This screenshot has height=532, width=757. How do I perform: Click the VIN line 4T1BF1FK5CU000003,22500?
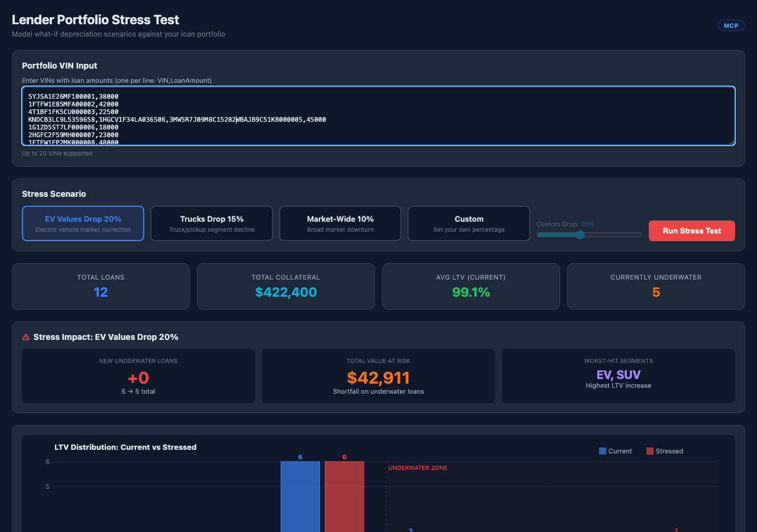pos(73,112)
